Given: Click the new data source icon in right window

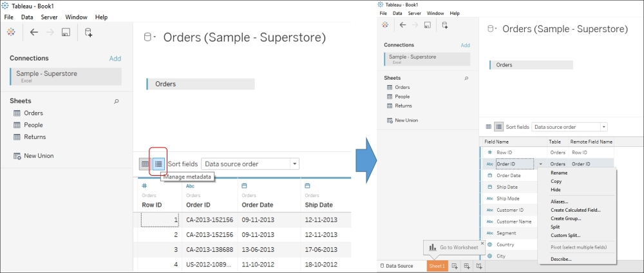Looking at the screenshot, I should [444, 25].
